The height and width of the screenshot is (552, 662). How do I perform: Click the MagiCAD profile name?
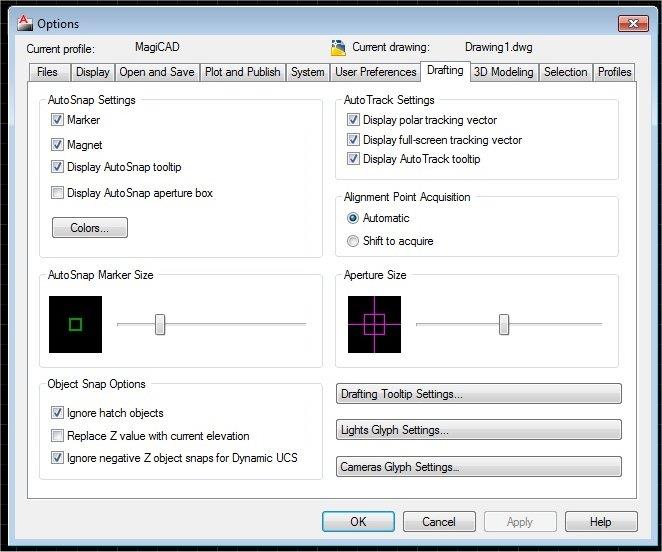point(157,47)
